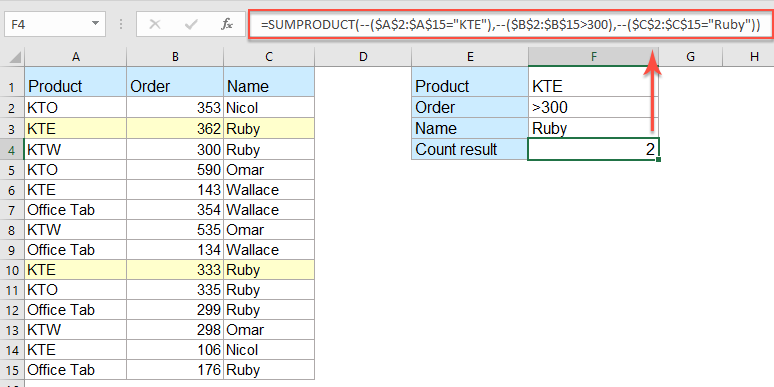Click the Enter checkmark formula button

pos(191,24)
